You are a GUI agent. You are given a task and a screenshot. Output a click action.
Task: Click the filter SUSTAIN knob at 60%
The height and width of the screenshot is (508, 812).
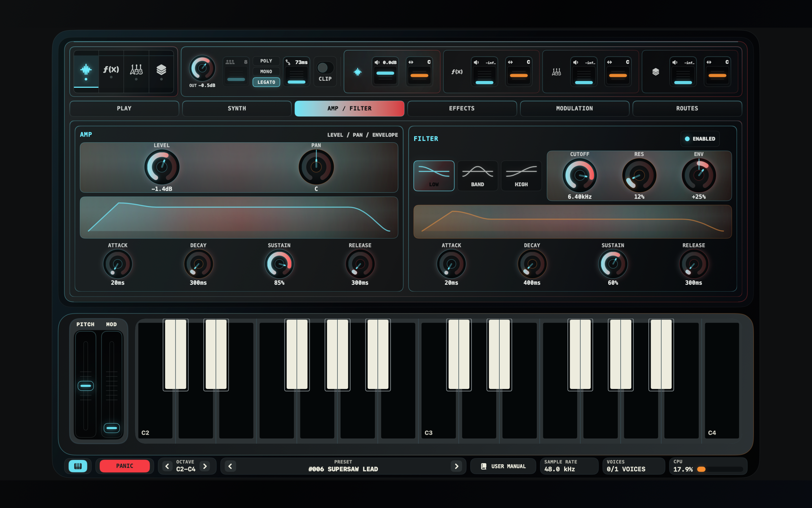(x=613, y=264)
